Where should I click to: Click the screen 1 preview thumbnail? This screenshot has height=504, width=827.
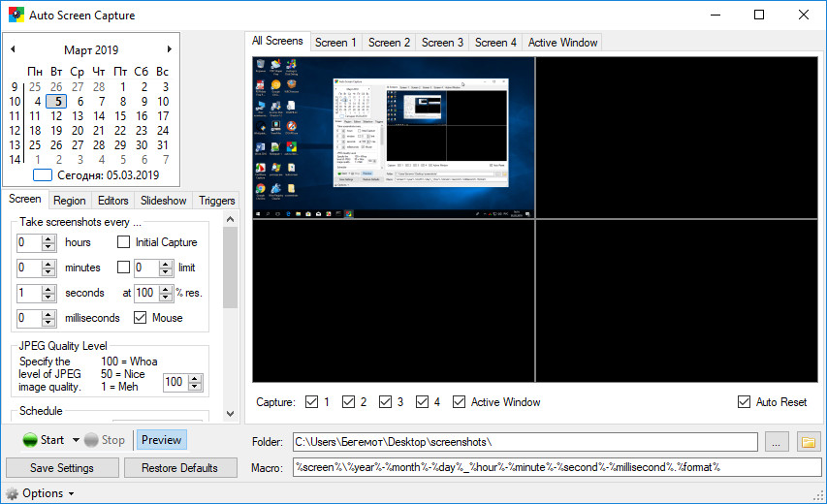click(x=394, y=138)
